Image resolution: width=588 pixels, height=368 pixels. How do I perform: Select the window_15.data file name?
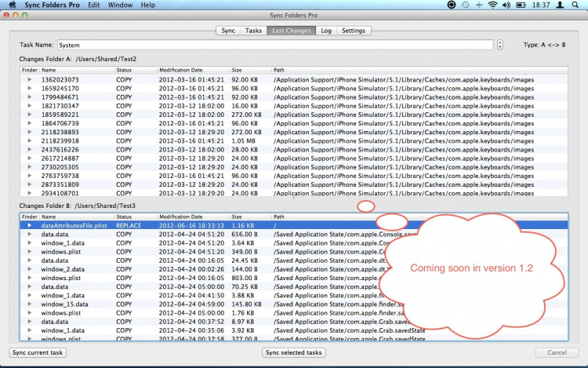64,304
